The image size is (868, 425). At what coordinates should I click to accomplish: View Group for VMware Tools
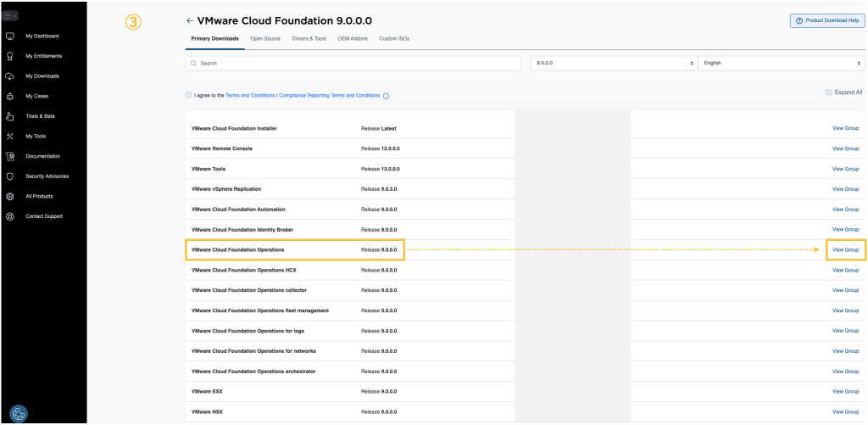click(845, 169)
